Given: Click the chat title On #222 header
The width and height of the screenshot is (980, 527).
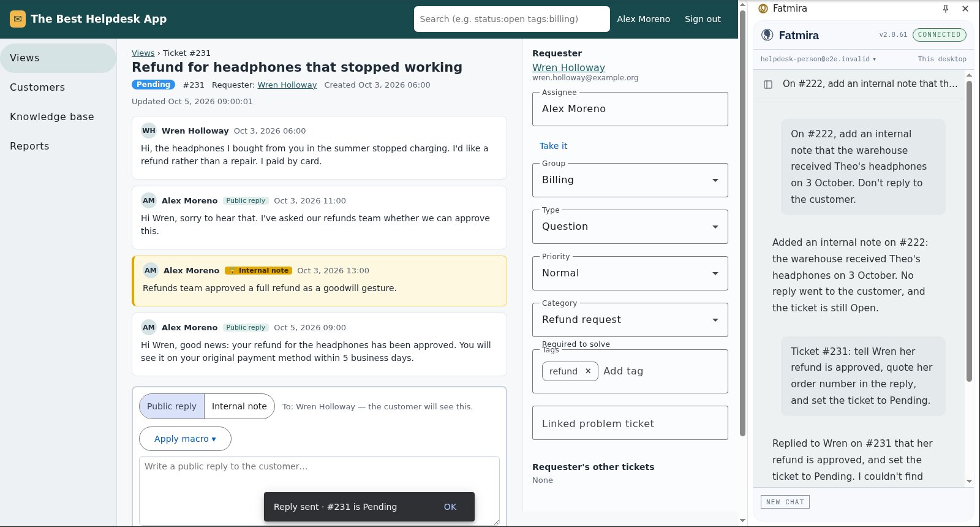Looking at the screenshot, I should point(870,84).
